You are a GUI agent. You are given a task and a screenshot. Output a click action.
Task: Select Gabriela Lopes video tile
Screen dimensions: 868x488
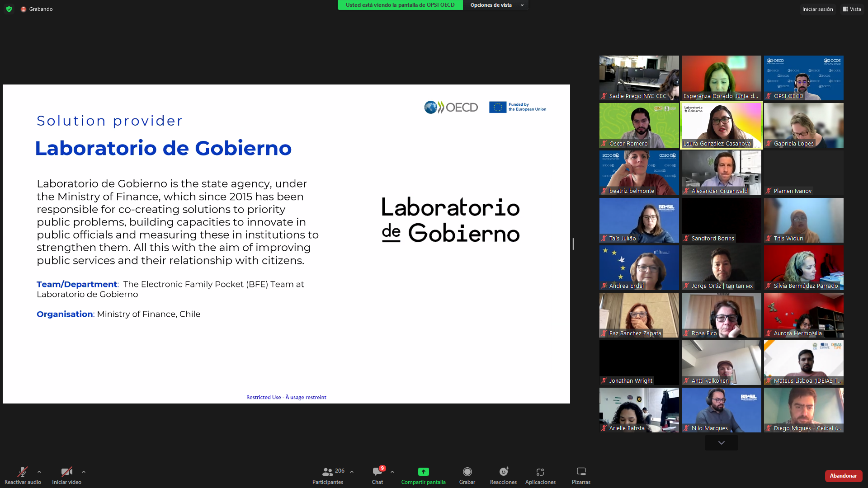(x=804, y=125)
